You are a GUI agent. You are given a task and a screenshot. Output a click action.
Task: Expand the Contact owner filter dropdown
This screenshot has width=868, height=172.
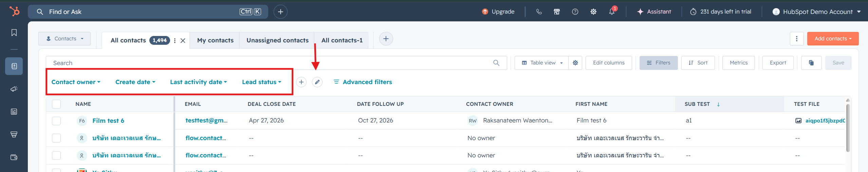pyautogui.click(x=76, y=82)
